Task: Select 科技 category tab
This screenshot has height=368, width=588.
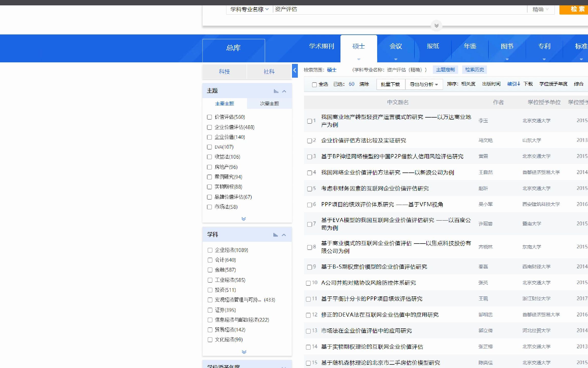Action: [x=224, y=72]
